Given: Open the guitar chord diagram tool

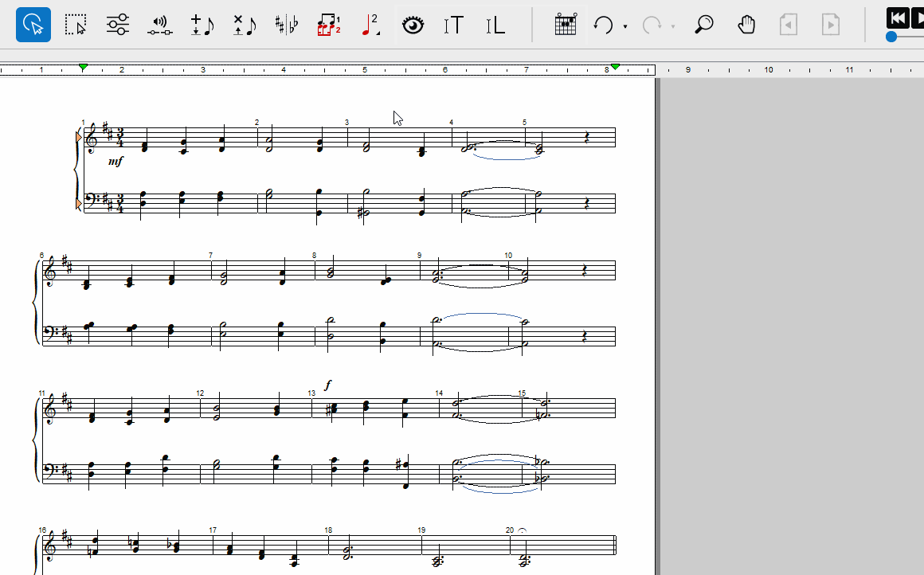Looking at the screenshot, I should tap(566, 25).
